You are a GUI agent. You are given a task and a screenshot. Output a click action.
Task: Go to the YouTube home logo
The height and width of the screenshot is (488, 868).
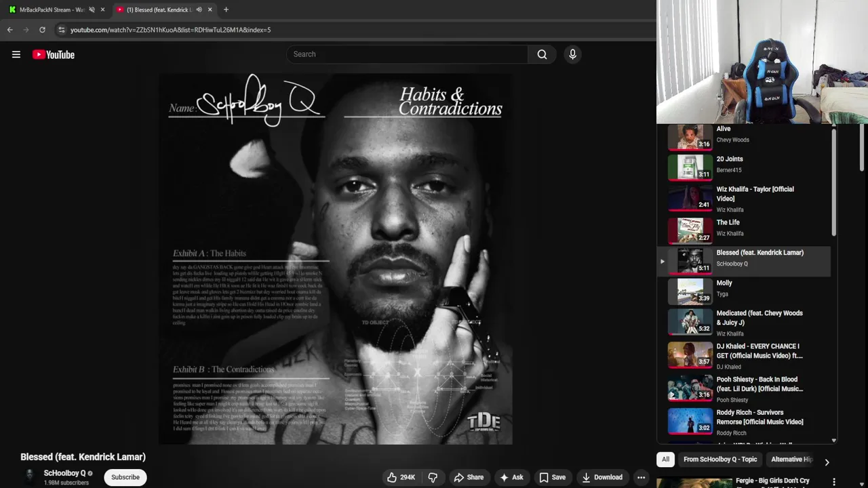click(54, 55)
